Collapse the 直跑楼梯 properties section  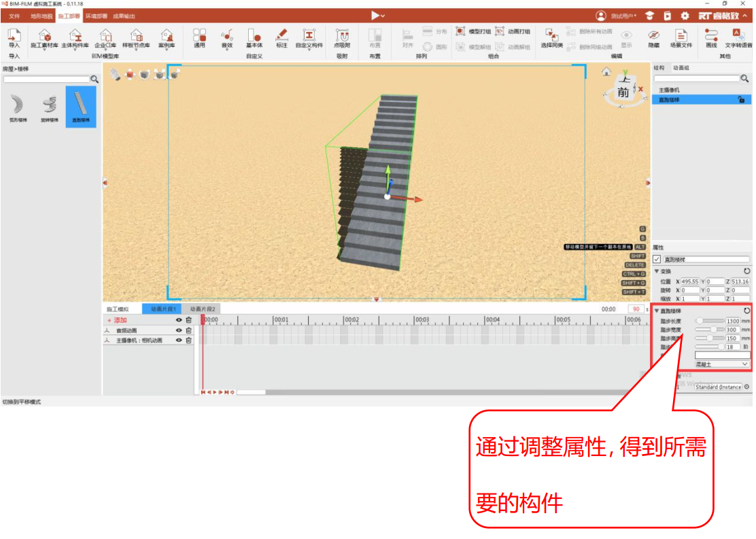tap(657, 311)
